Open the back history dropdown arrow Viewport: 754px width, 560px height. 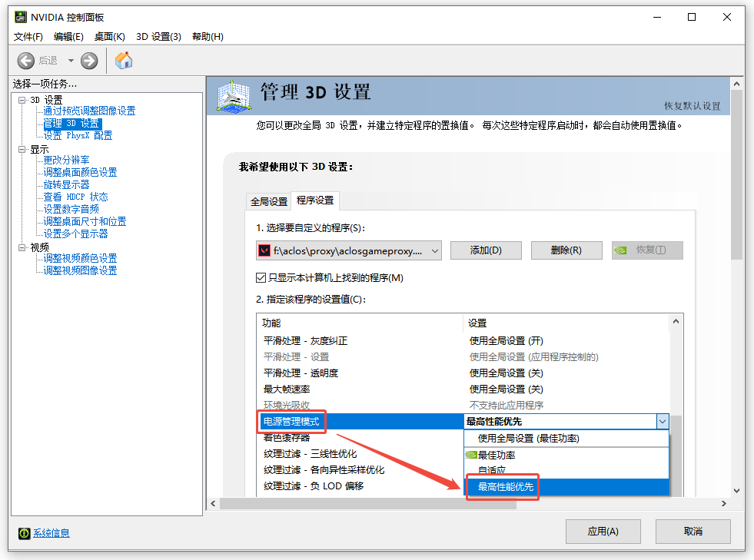tap(71, 61)
